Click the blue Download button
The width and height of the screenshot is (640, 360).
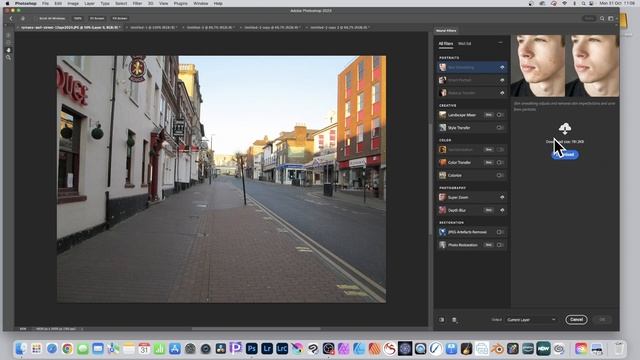coord(565,154)
